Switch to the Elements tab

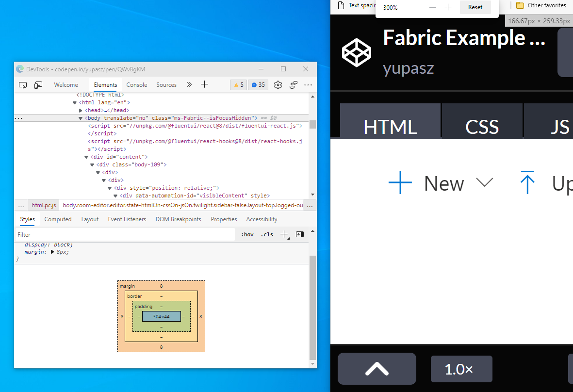tap(105, 85)
